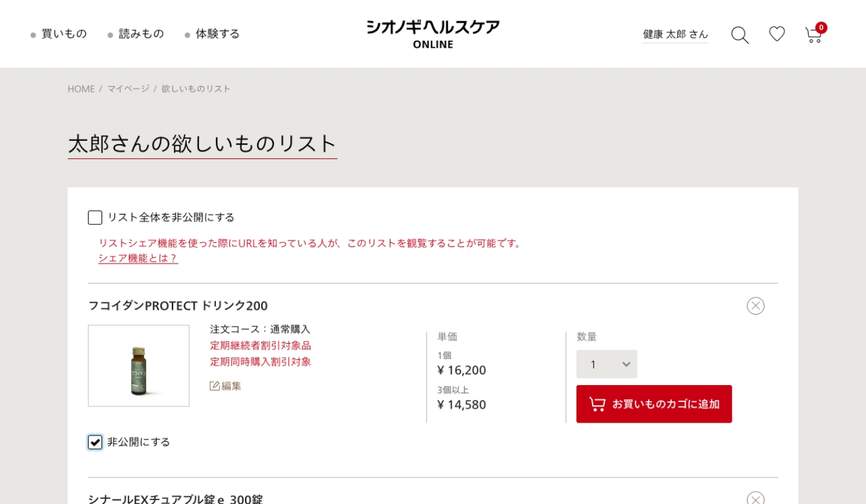Click 定期継続者割引対象品 text
The height and width of the screenshot is (504, 866).
pos(260,346)
